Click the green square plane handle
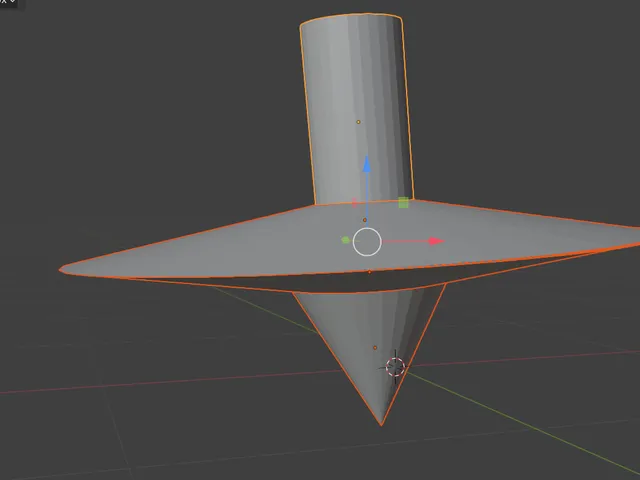 pos(403,202)
